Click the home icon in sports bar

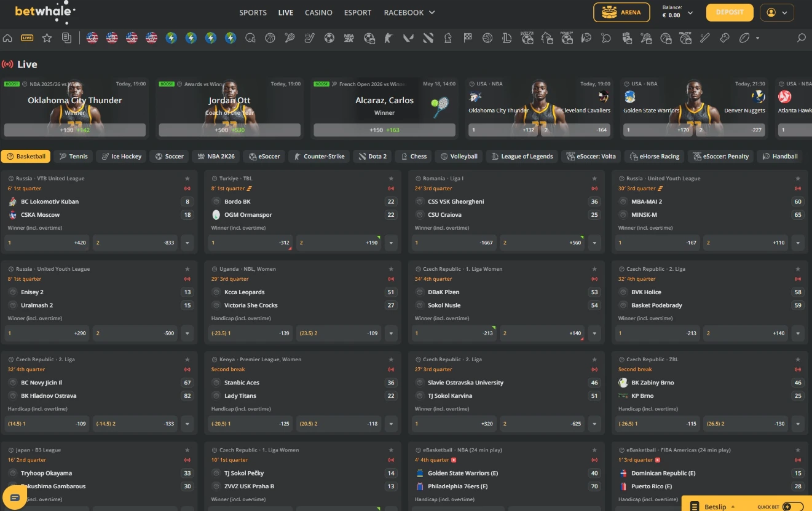(7, 38)
